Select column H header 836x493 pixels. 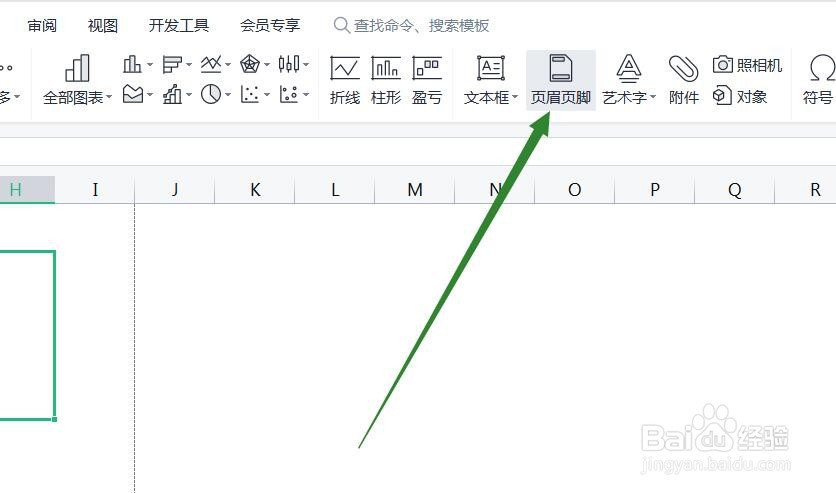tap(27, 189)
